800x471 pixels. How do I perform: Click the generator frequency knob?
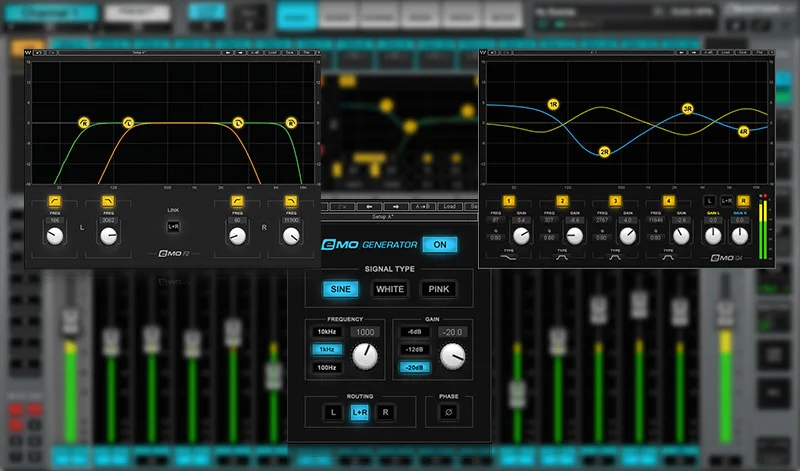click(365, 356)
